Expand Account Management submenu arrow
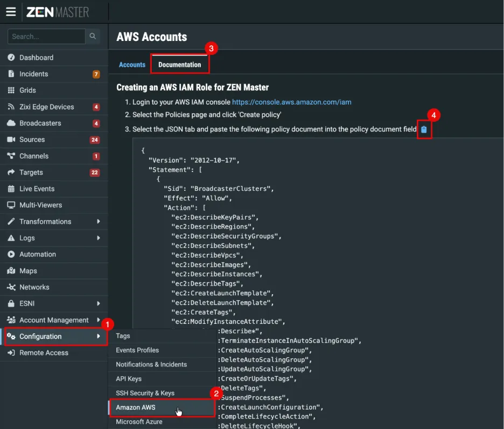Image resolution: width=504 pixels, height=429 pixels. point(99,320)
